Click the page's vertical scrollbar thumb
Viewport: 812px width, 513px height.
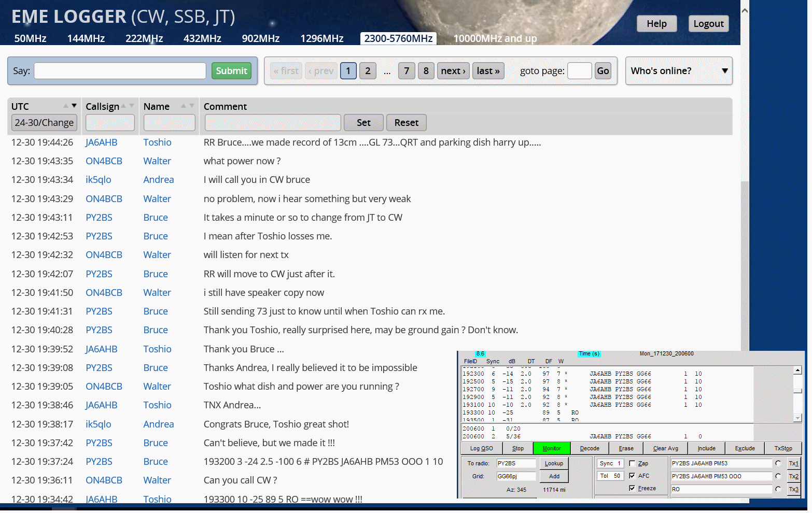click(745, 259)
